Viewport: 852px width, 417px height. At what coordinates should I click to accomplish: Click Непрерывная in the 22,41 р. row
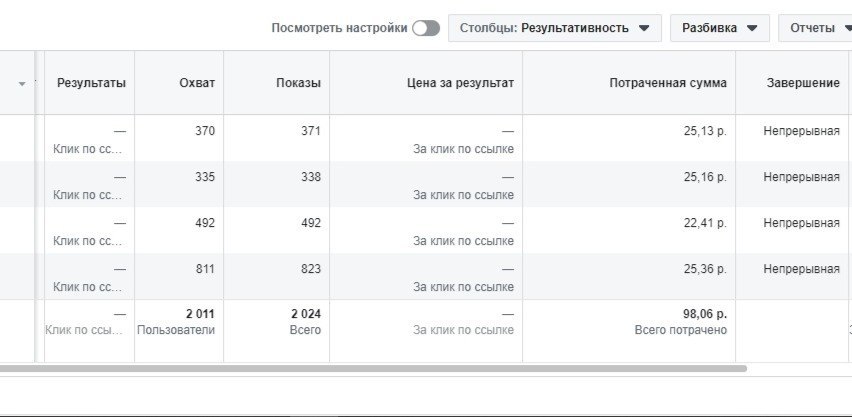(x=801, y=223)
